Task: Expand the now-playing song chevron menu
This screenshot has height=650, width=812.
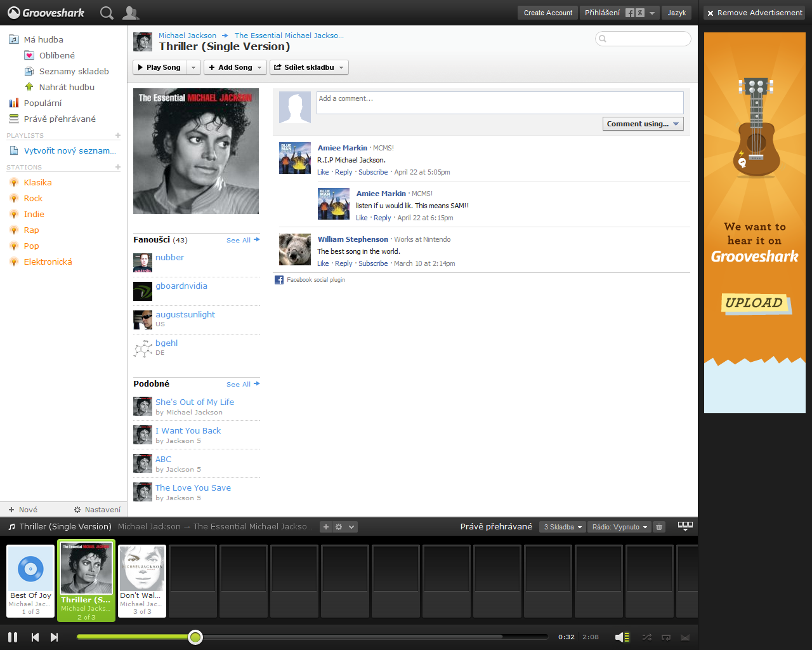Action: pyautogui.click(x=351, y=527)
